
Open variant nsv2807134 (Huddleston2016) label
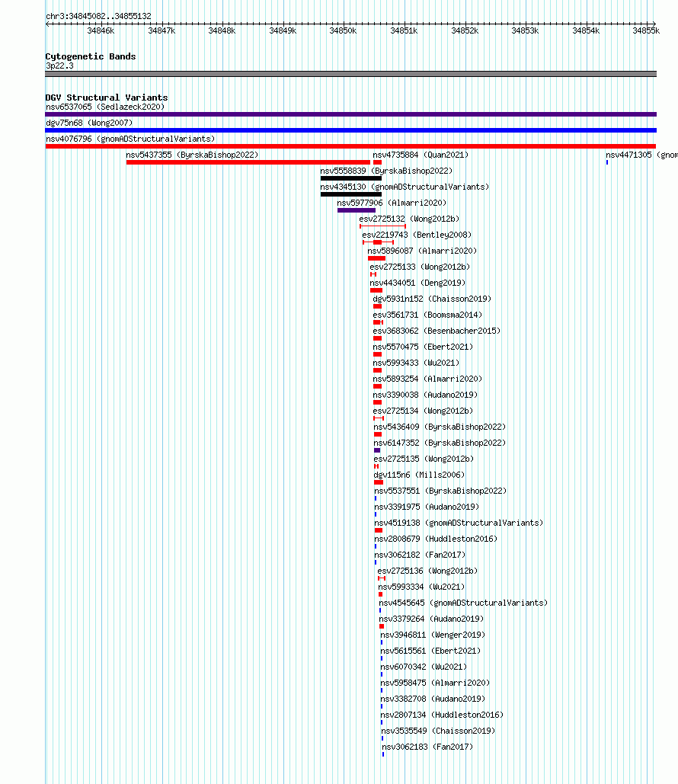(442, 715)
